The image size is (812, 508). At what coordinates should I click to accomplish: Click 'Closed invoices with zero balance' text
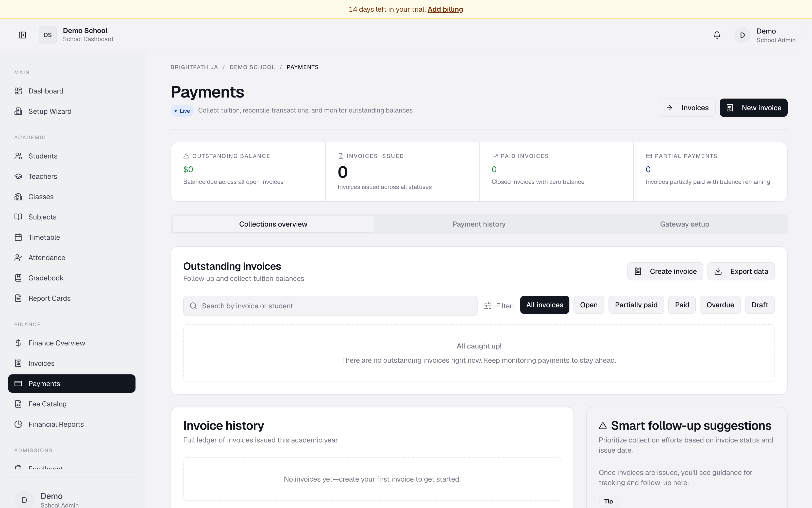point(538,182)
